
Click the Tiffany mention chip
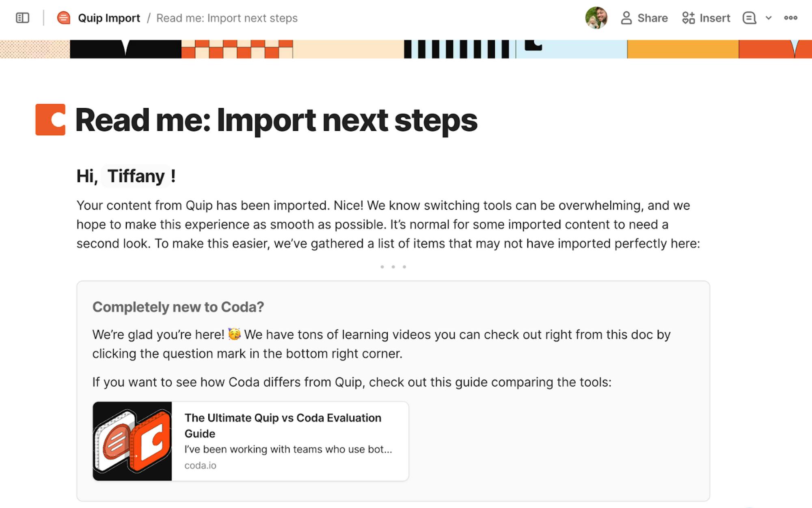pos(136,176)
